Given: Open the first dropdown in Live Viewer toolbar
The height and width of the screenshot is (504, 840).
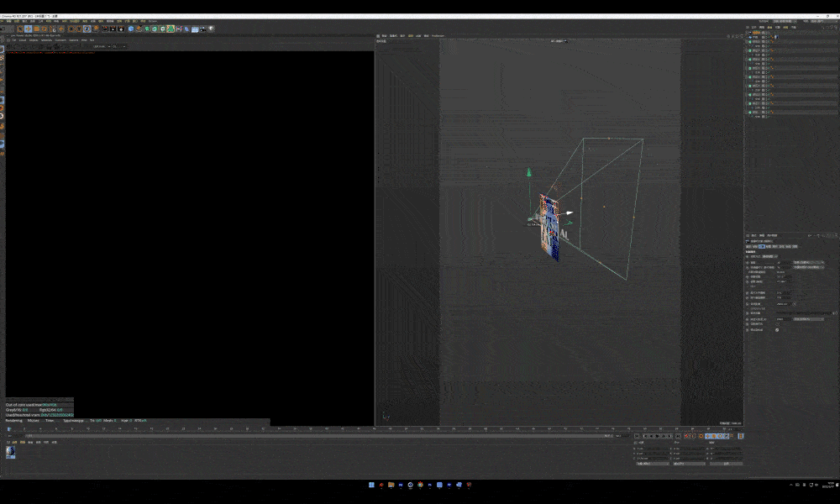Looking at the screenshot, I should [x=102, y=46].
